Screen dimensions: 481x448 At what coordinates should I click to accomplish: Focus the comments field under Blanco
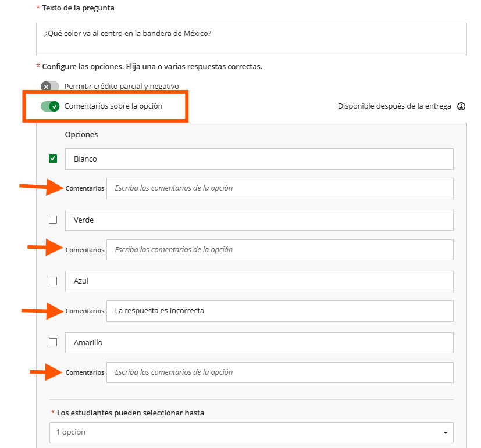[x=280, y=188]
